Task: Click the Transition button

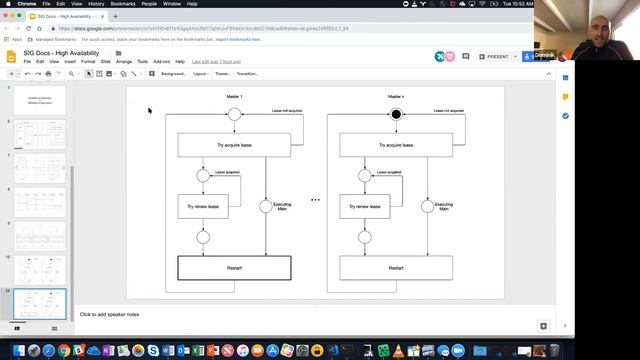Action: coord(247,74)
